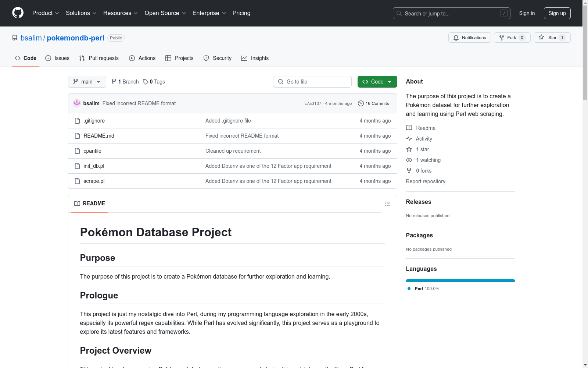The height and width of the screenshot is (368, 588).
Task: Click the magnifier icon in search bar
Action: [399, 13]
